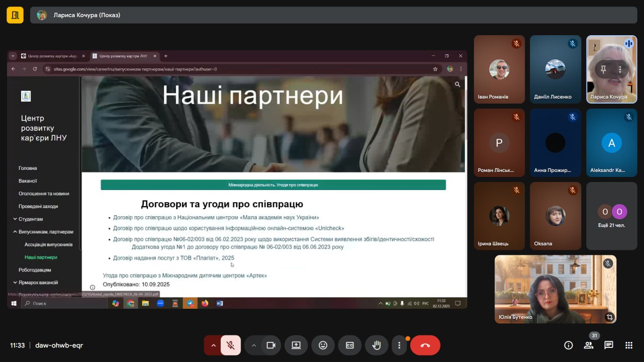644x362 pixels.
Task: Open video settings chevron beside the camera
Action: pos(254,345)
